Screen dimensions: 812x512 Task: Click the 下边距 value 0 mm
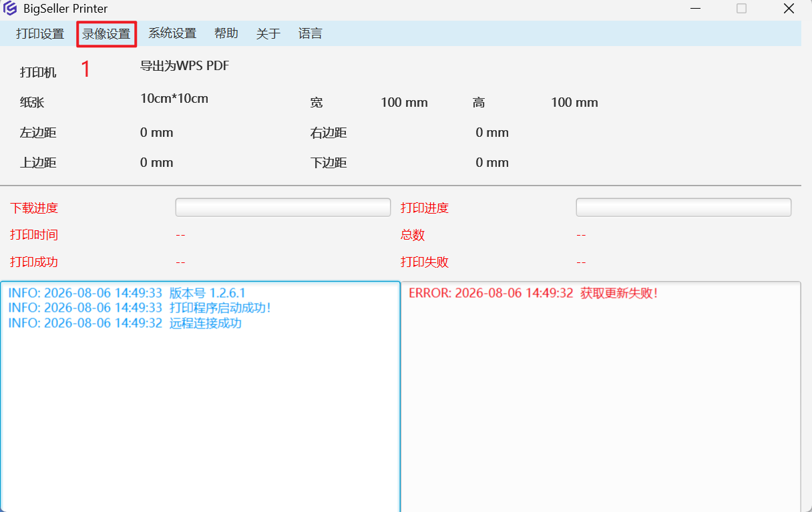point(492,163)
